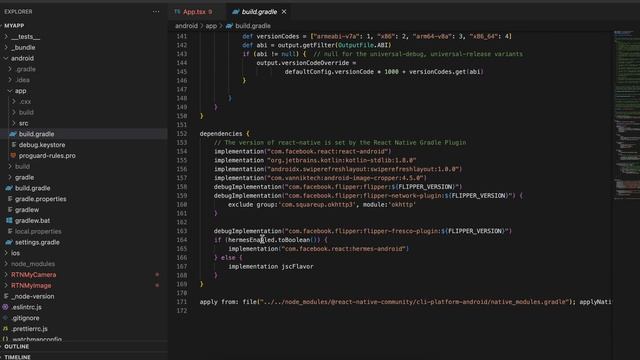
Task: Click the minimap code overview
Action: [x=626, y=114]
